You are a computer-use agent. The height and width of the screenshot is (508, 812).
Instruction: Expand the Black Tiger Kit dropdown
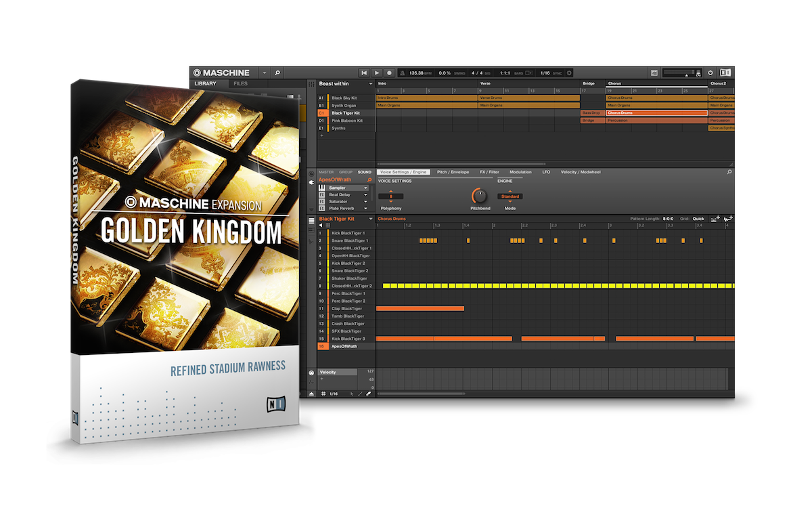[371, 219]
